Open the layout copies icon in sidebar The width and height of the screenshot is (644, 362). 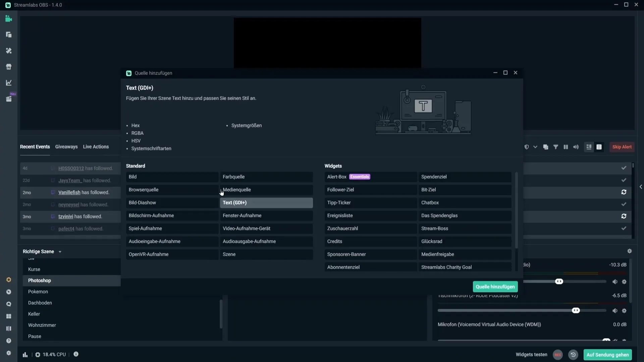coord(9,35)
